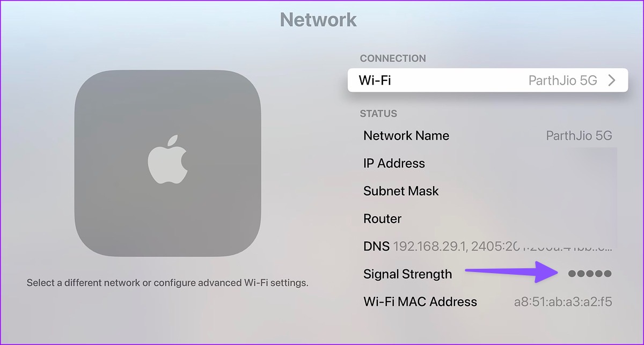
Task: Click the signal strength dots indicator
Action: [589, 274]
